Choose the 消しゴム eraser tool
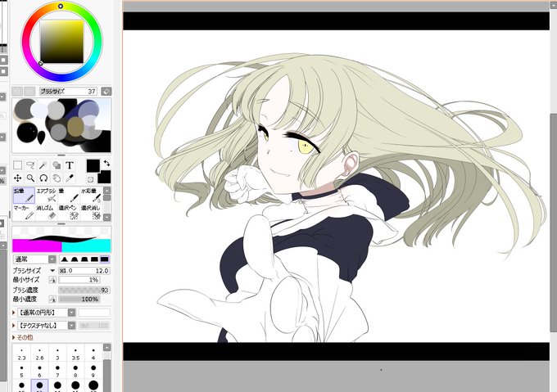557x392 pixels. [x=47, y=212]
